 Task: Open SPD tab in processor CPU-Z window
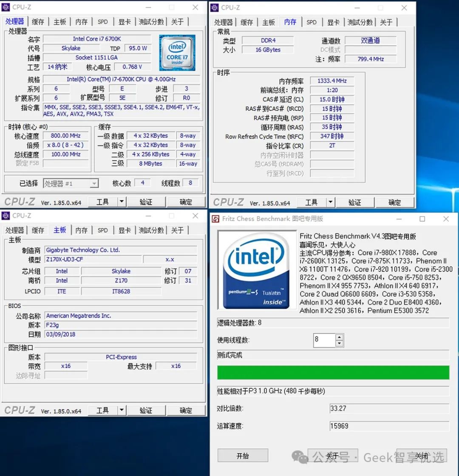102,22
